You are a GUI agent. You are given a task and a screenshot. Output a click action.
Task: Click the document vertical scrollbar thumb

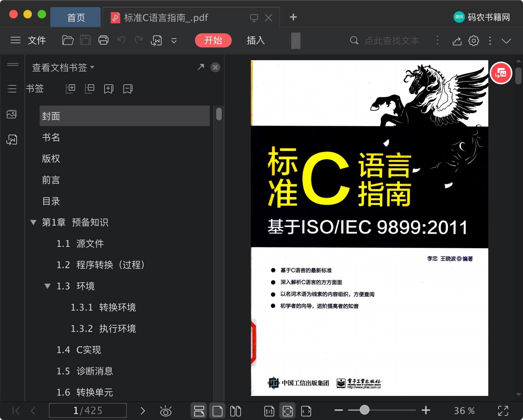tap(518, 76)
